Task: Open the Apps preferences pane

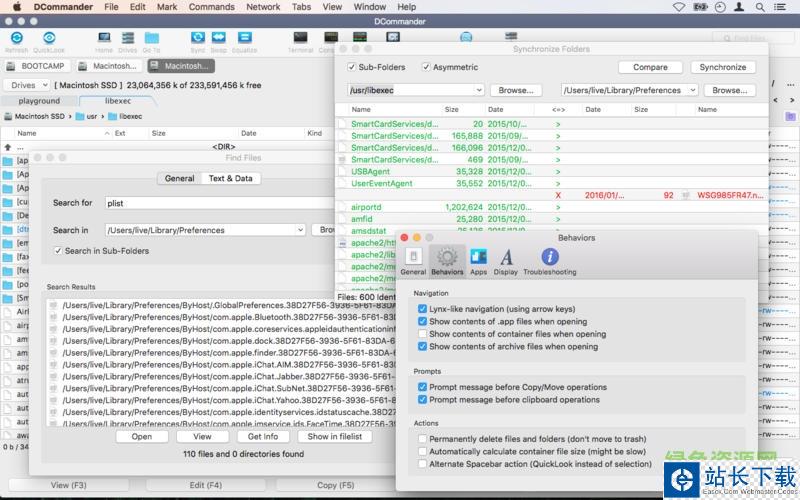Action: 478,261
